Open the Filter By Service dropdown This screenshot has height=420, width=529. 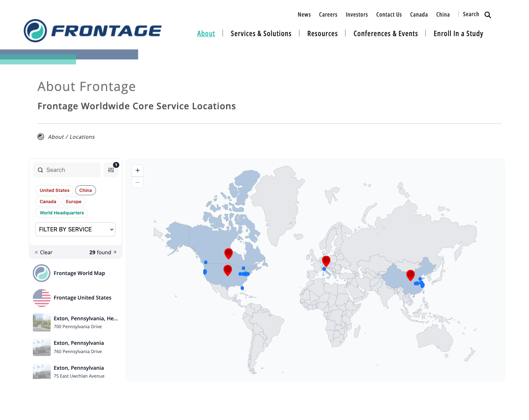[x=75, y=229]
